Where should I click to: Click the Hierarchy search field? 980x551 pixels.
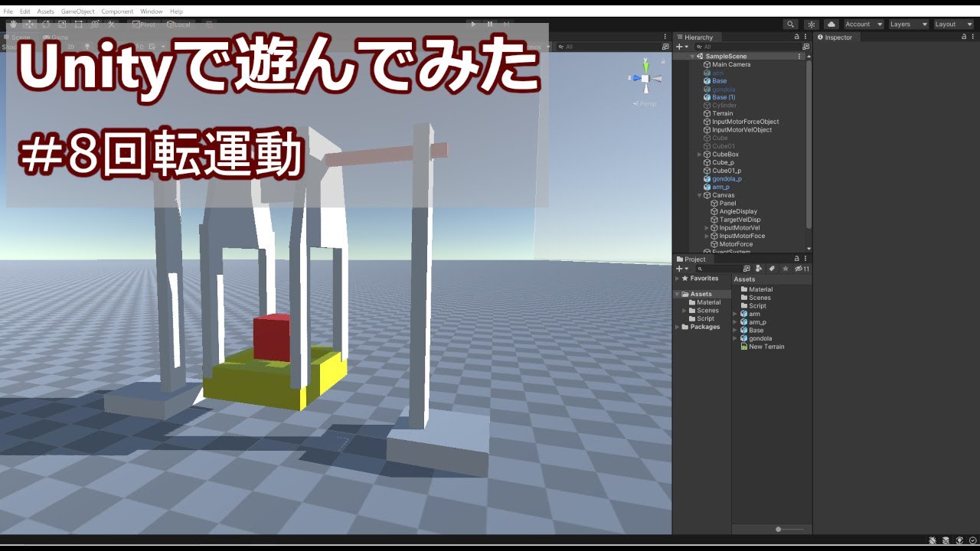click(746, 47)
